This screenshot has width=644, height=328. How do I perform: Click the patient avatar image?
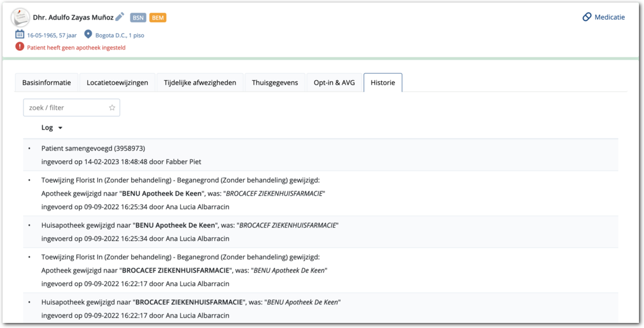pyautogui.click(x=20, y=17)
